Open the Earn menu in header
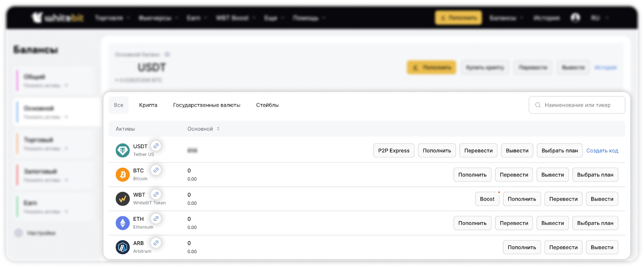Screen dimensions: 644x267 197,18
